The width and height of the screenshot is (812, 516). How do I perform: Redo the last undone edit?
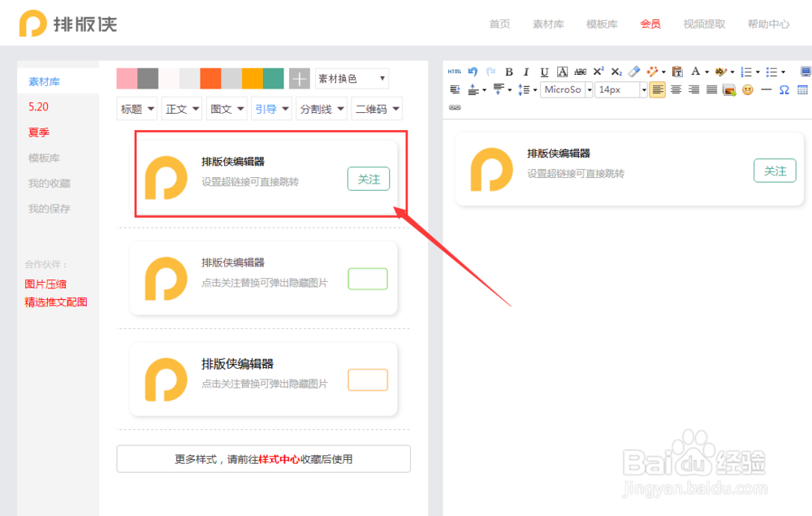[x=490, y=72]
